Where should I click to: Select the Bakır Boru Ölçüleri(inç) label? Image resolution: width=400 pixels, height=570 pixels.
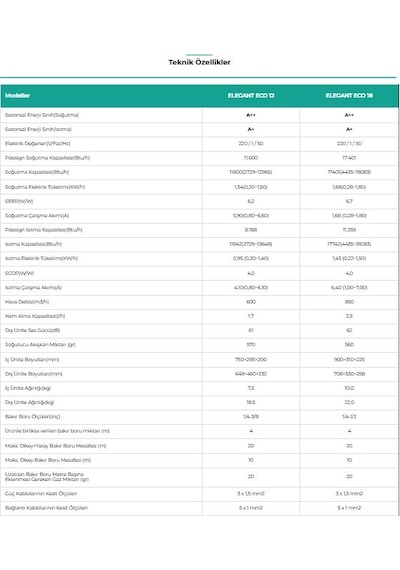33,417
